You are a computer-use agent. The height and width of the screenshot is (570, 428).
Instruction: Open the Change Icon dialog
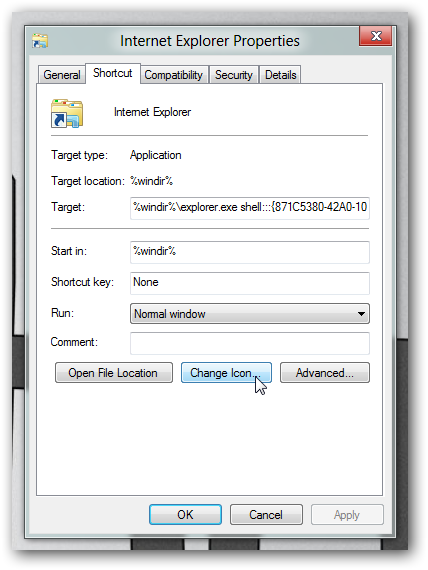226,373
